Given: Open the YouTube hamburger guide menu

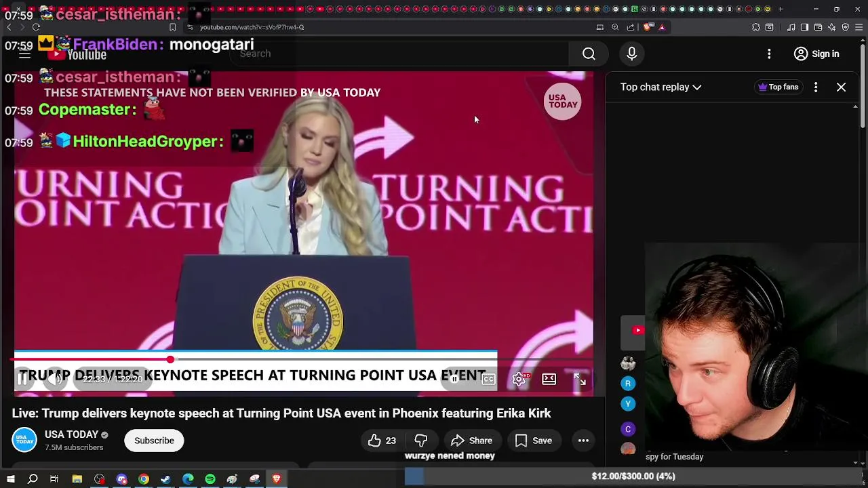Looking at the screenshot, I should click(24, 54).
